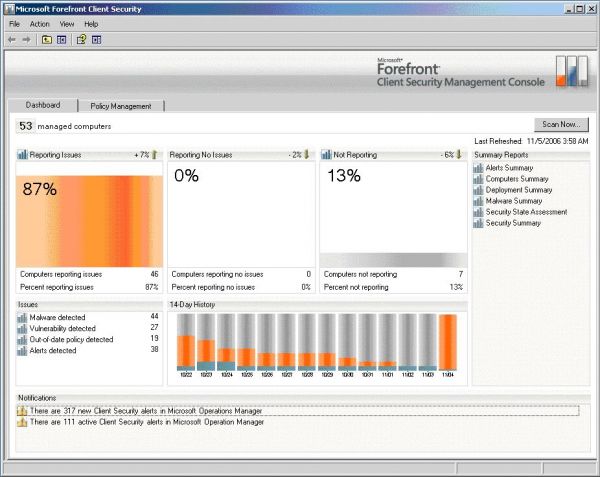Minimize the Forefront Client Security window
This screenshot has width=600, height=477.
569,9
